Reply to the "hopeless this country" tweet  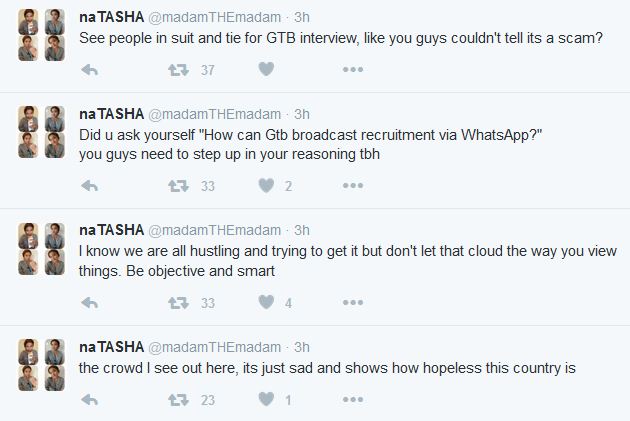(x=89, y=401)
